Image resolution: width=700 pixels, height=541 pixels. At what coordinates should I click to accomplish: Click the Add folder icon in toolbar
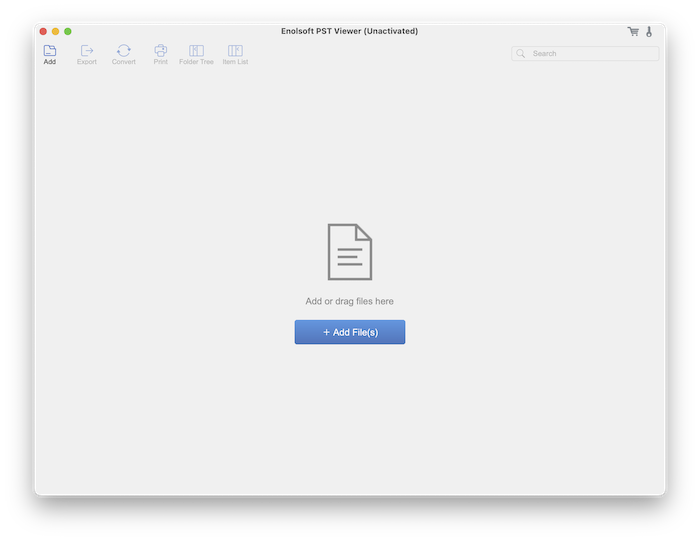[50, 50]
